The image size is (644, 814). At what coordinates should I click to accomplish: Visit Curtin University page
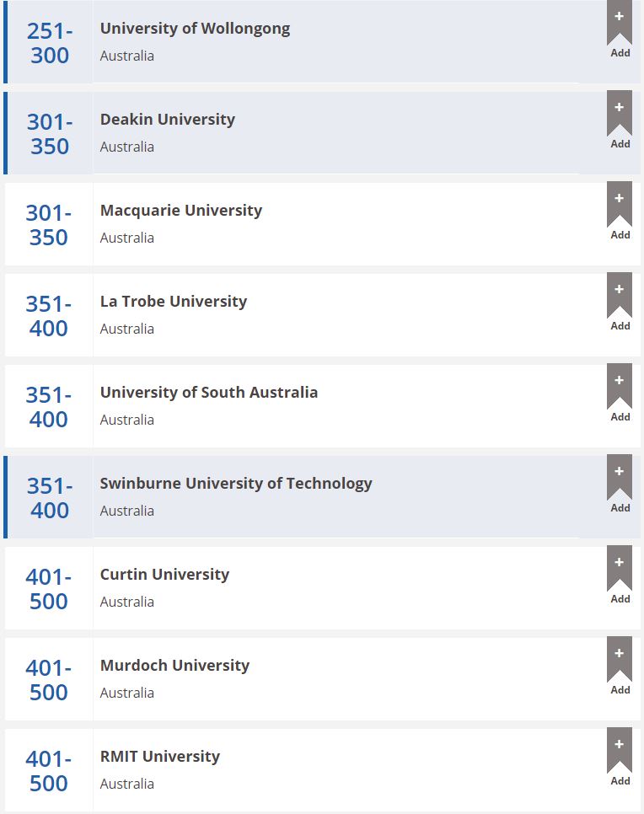pyautogui.click(x=164, y=574)
